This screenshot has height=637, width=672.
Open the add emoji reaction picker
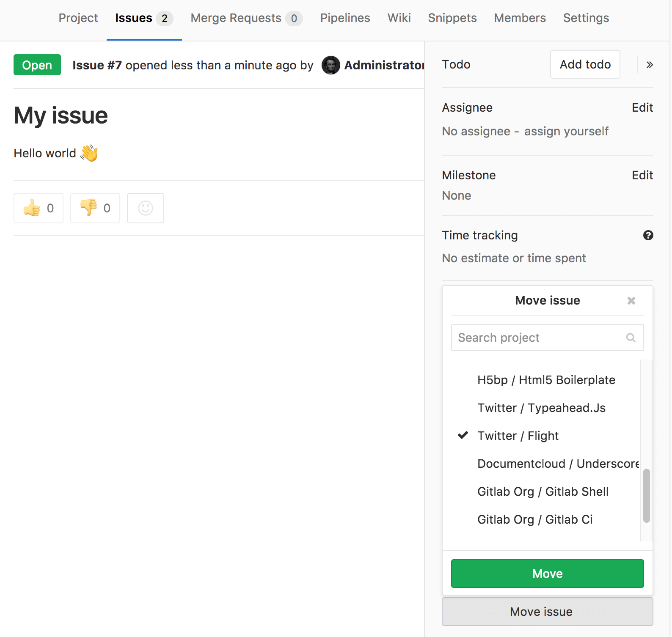[146, 208]
